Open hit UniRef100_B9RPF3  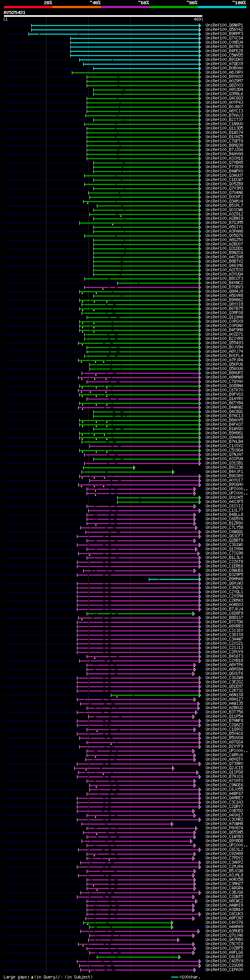point(224,34)
